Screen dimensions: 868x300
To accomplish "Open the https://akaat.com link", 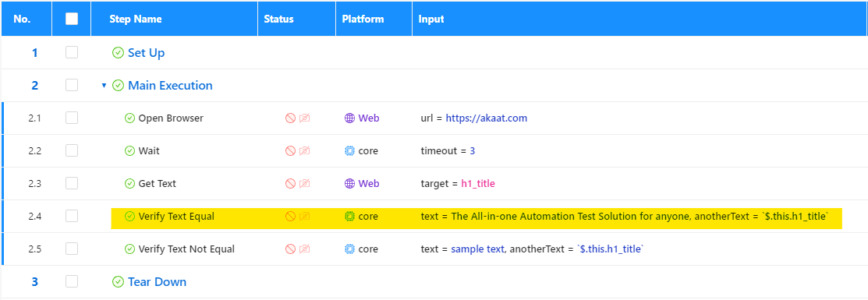I will tap(487, 118).
